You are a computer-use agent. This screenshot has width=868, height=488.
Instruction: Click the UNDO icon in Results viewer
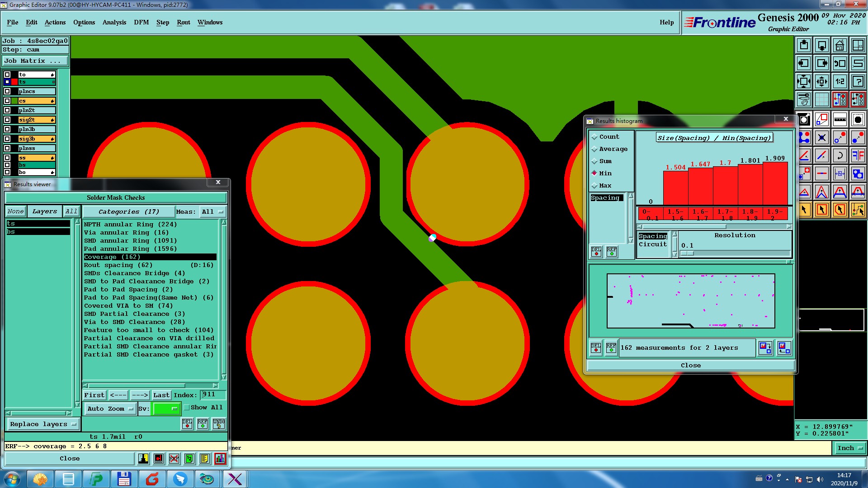click(219, 423)
